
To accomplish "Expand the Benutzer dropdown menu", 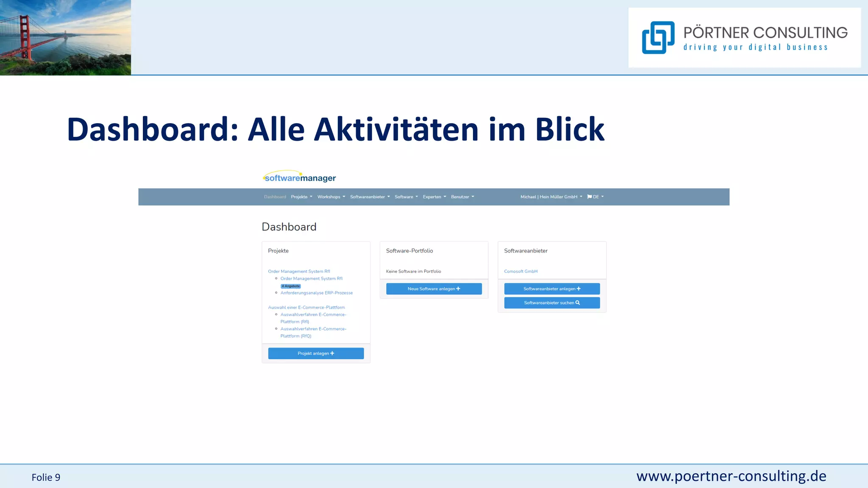I will [462, 197].
